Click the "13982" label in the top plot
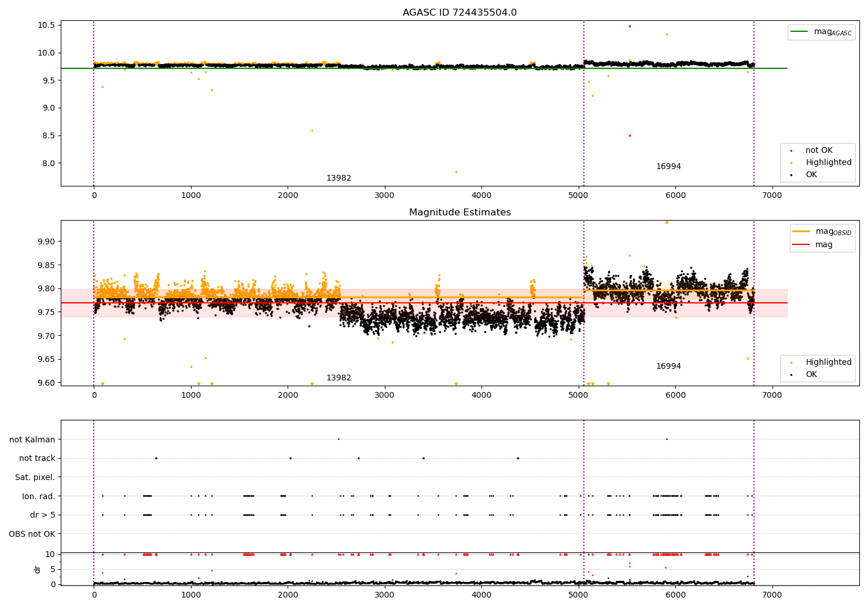 [339, 178]
